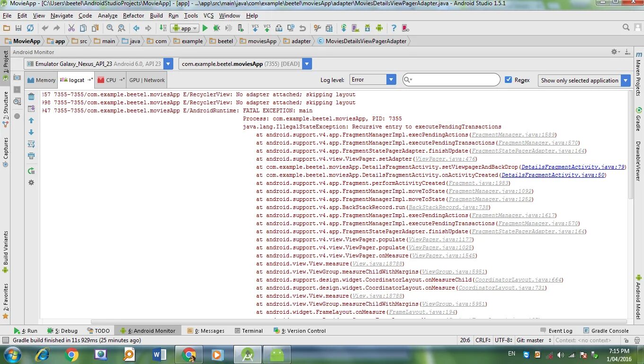Open the SDK Manager icon
Viewport: 644px width, 364px height.
click(367, 28)
